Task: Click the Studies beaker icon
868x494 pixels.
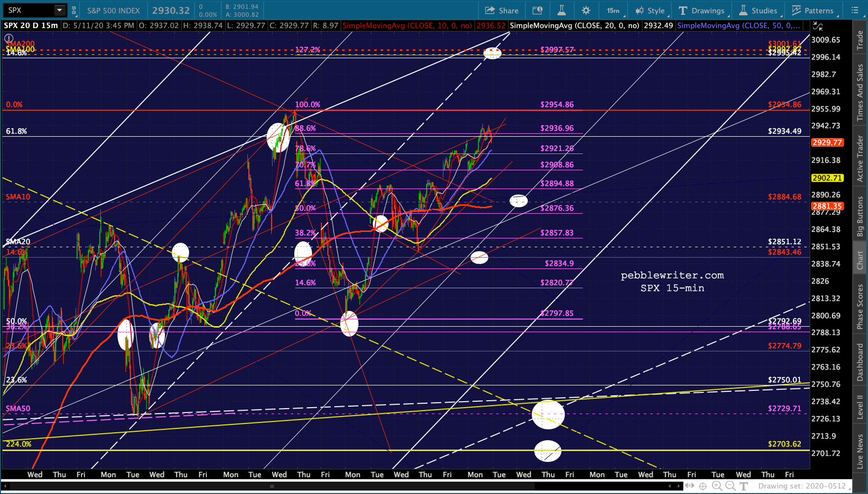Action: tap(743, 10)
